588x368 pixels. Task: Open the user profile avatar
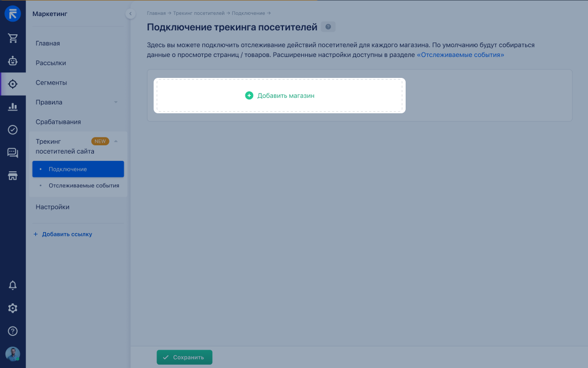[13, 354]
